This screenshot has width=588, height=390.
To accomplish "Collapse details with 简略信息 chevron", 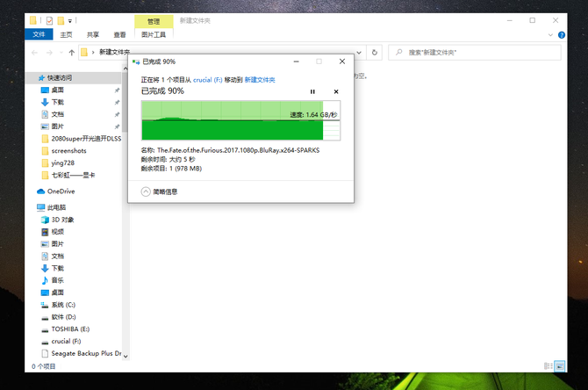I will (x=146, y=191).
